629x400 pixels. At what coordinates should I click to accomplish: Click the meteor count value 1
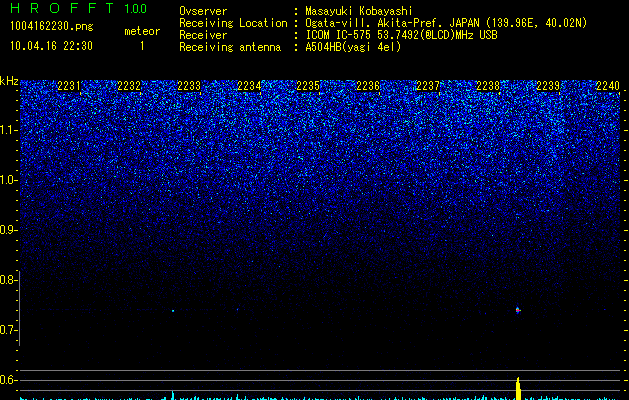142,46
